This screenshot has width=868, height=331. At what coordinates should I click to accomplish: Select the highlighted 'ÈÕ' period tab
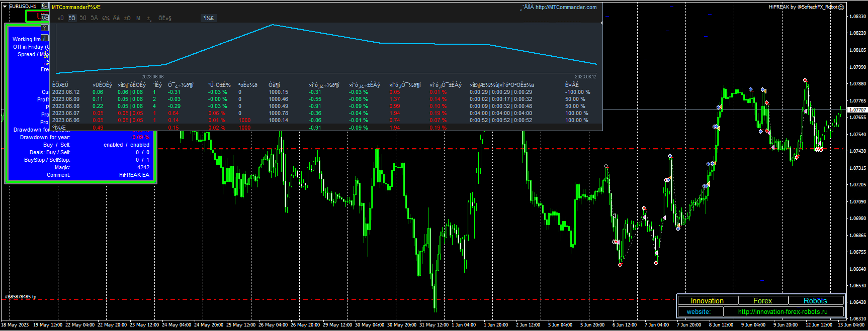pyautogui.click(x=72, y=18)
